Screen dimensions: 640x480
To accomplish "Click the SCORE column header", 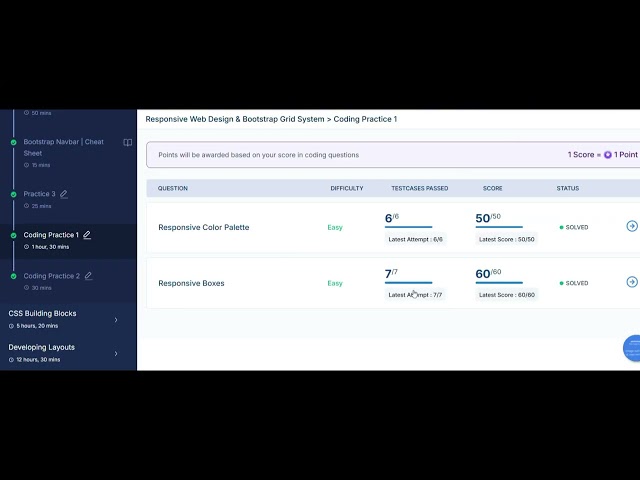I will (493, 188).
